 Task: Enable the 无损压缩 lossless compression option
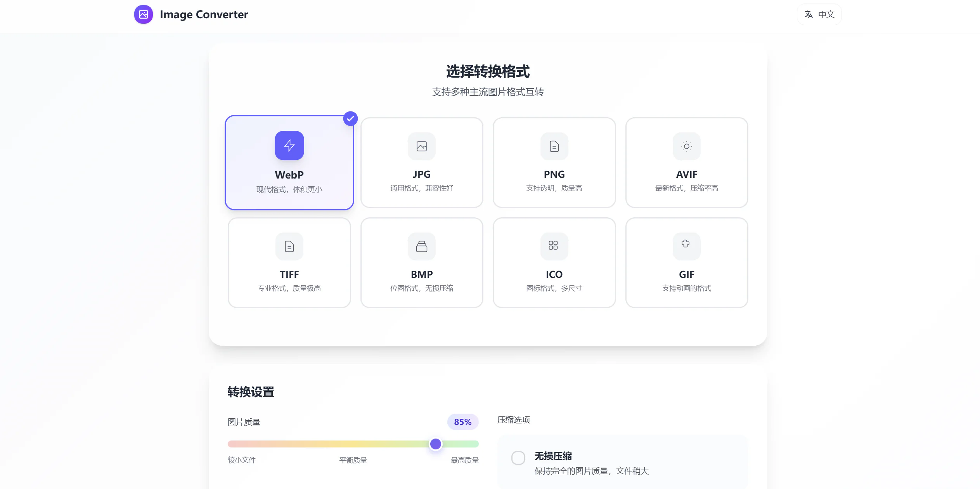coord(518,458)
